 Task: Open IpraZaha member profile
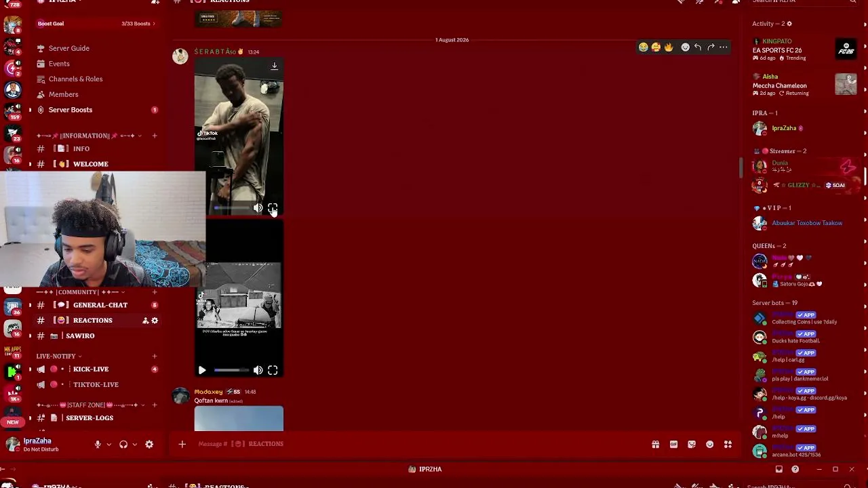(804, 128)
